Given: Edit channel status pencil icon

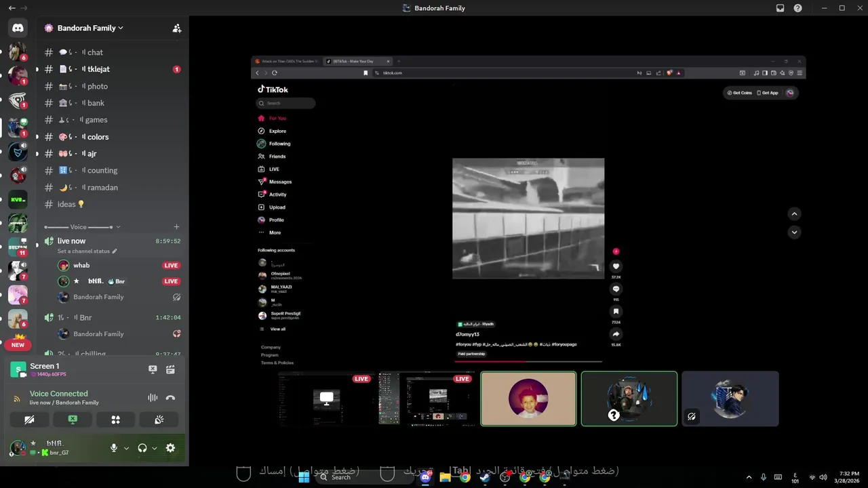Looking at the screenshot, I should tap(115, 251).
